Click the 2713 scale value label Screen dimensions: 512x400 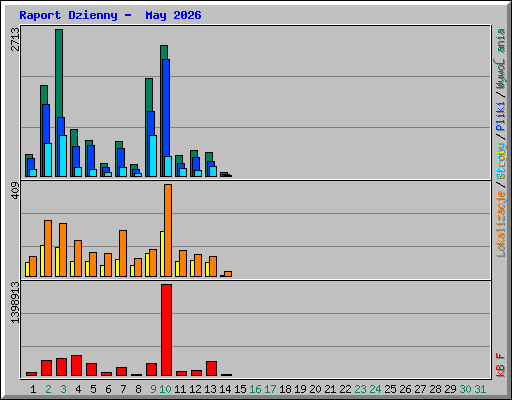click(15, 39)
